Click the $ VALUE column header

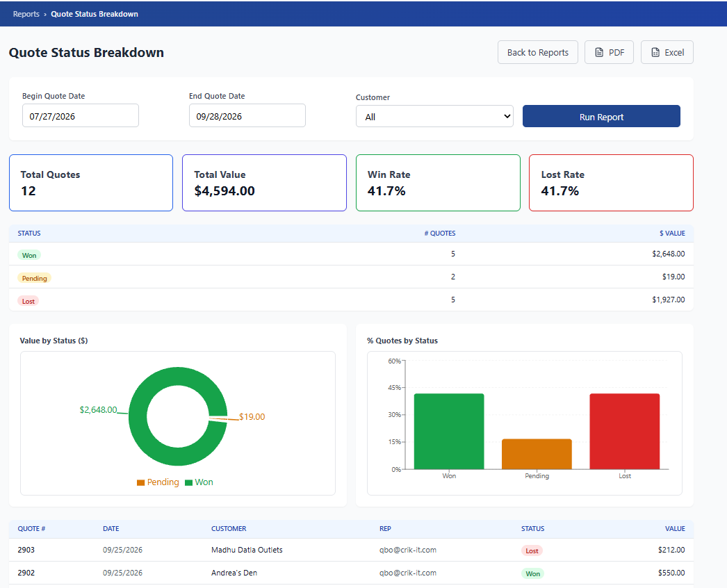point(672,234)
